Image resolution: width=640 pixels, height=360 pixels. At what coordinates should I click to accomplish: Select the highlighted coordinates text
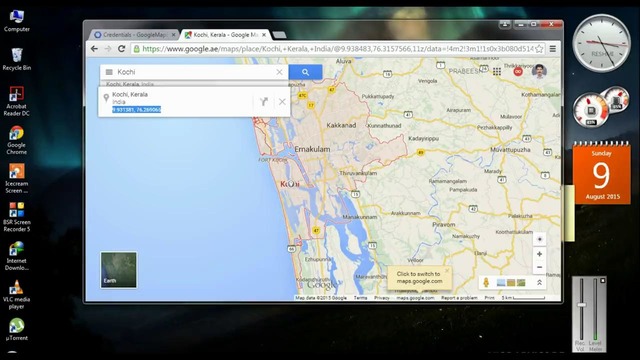(x=136, y=109)
